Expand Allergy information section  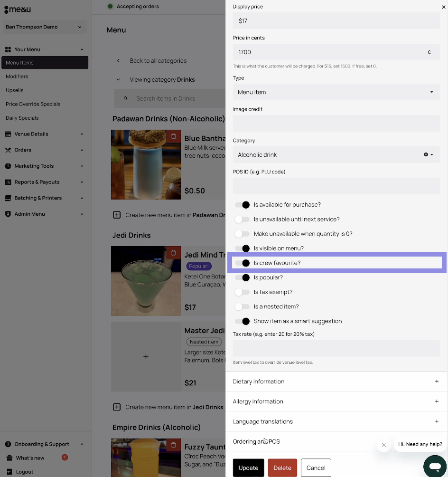[x=336, y=401]
